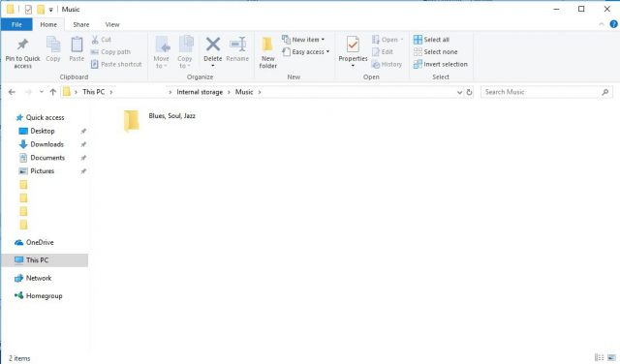Click the Copy button in Clipboard group
620x364 pixels.
pyautogui.click(x=53, y=49)
